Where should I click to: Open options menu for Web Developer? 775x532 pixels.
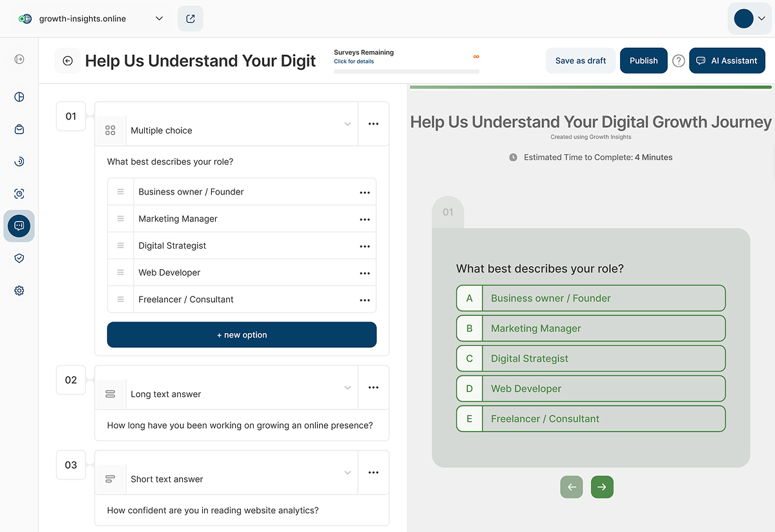pos(365,273)
